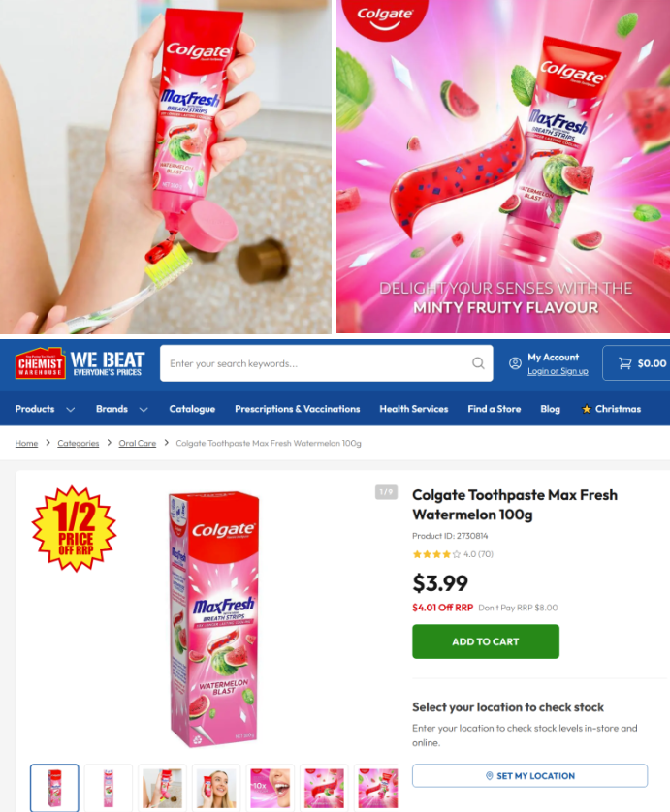Open the My Account user icon
The height and width of the screenshot is (812, 670).
[x=515, y=363]
